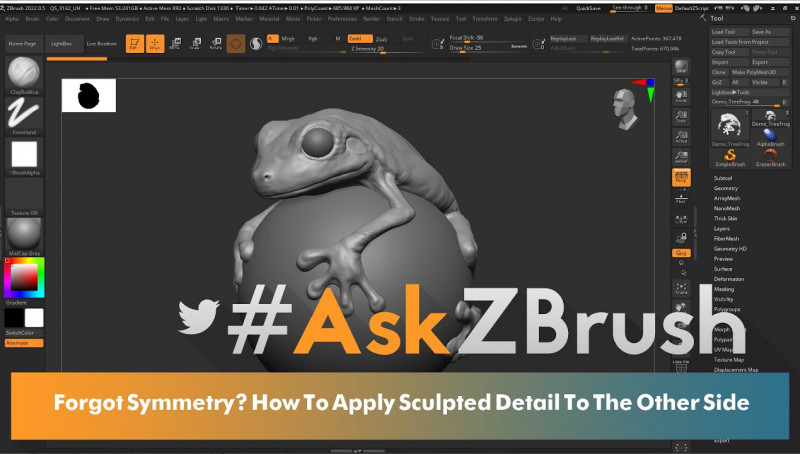Expand the FiberMesh sub-palette

click(726, 238)
